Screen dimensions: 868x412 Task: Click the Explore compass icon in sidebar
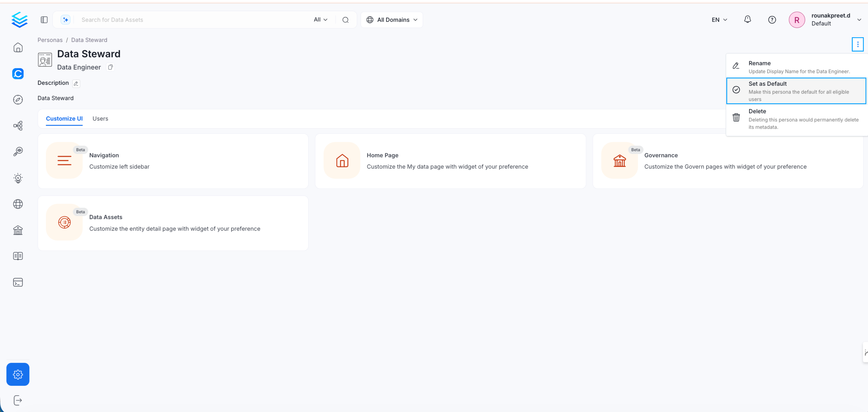tap(18, 100)
